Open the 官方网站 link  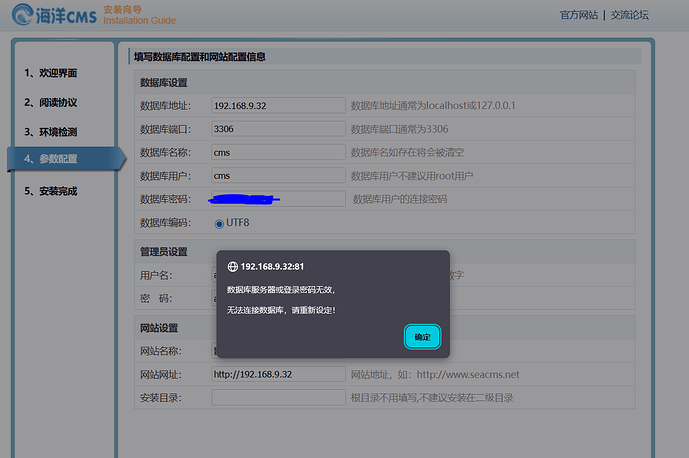(x=578, y=15)
